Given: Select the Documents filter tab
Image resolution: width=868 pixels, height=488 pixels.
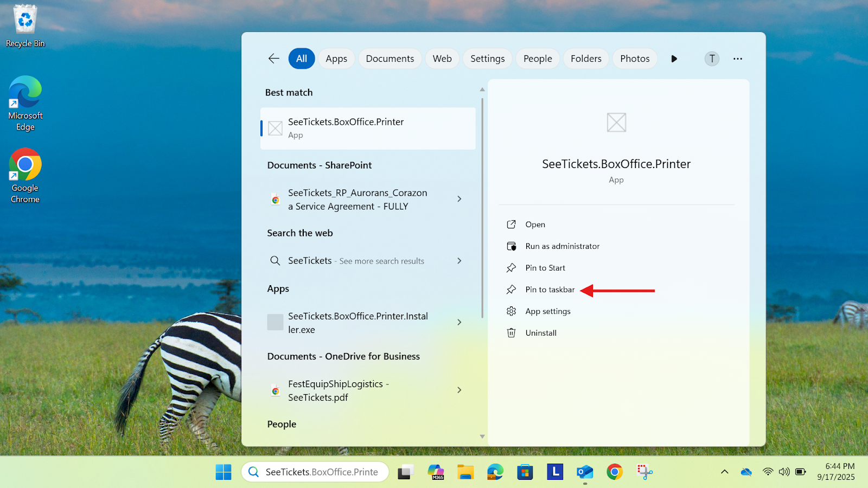Looking at the screenshot, I should [390, 59].
